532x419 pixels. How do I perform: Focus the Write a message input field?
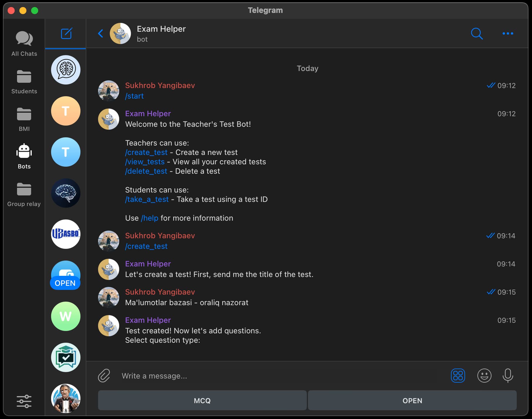(x=282, y=376)
